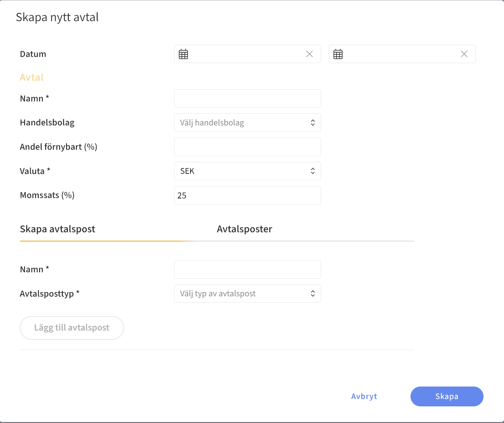This screenshot has width=504, height=423.
Task: Click the start date input field
Action: pyautogui.click(x=248, y=54)
